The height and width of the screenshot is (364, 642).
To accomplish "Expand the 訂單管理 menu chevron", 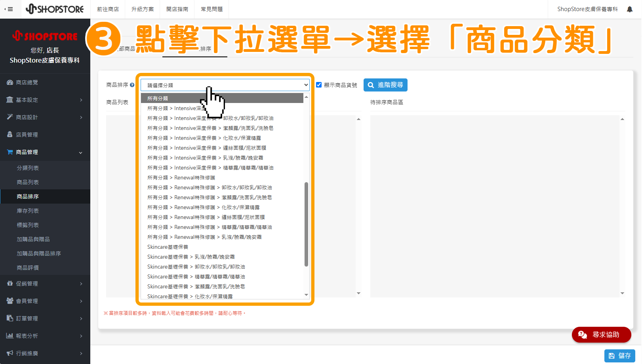I will (81, 318).
